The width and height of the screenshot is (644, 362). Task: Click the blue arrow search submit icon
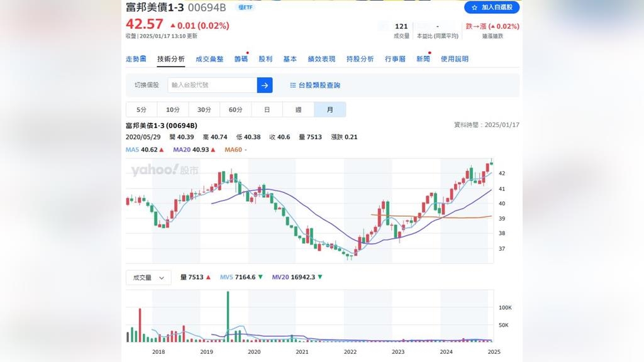(x=265, y=85)
